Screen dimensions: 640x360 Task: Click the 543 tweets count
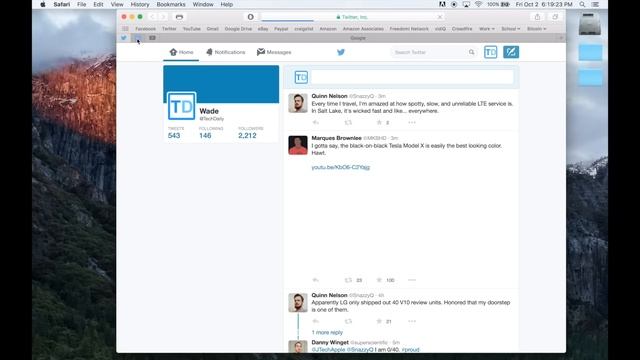click(x=174, y=136)
